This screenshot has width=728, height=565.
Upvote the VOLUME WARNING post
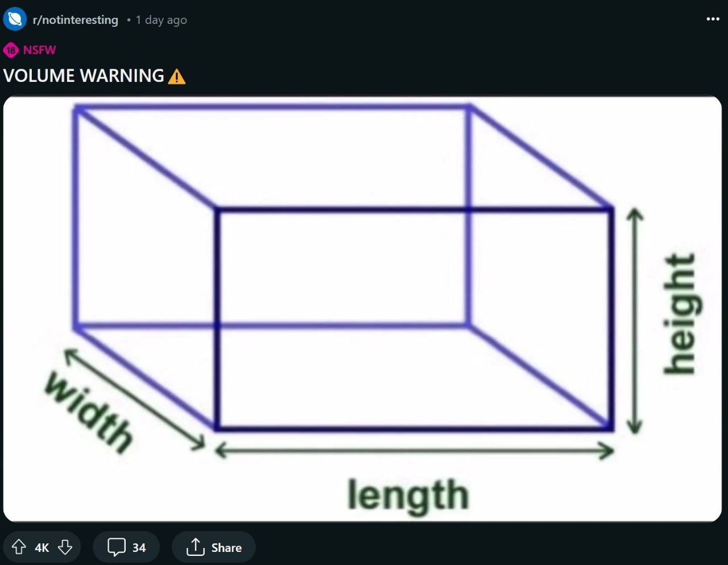point(19,547)
